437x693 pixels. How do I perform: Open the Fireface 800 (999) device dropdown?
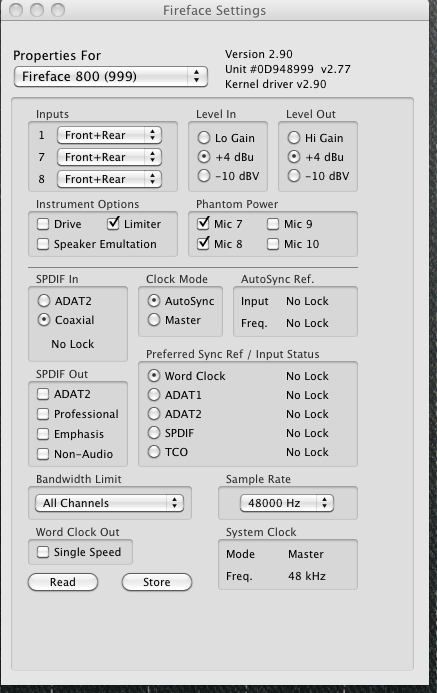(x=111, y=76)
